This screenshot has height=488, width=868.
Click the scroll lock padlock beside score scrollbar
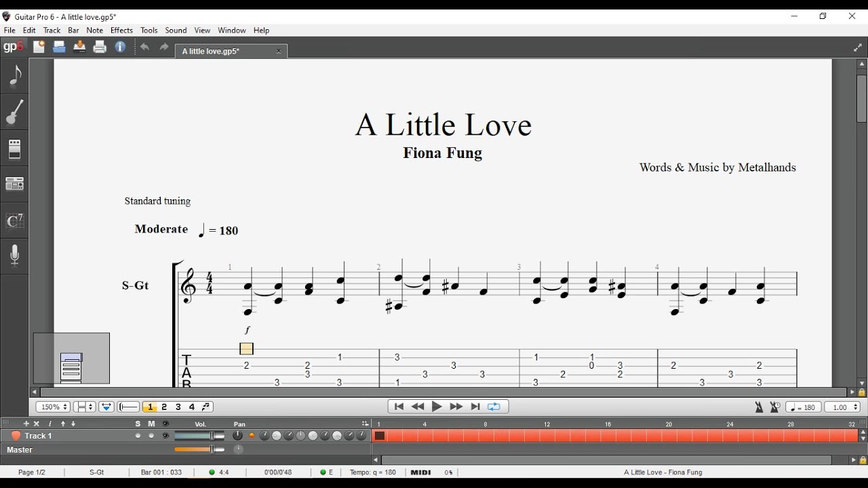862,392
